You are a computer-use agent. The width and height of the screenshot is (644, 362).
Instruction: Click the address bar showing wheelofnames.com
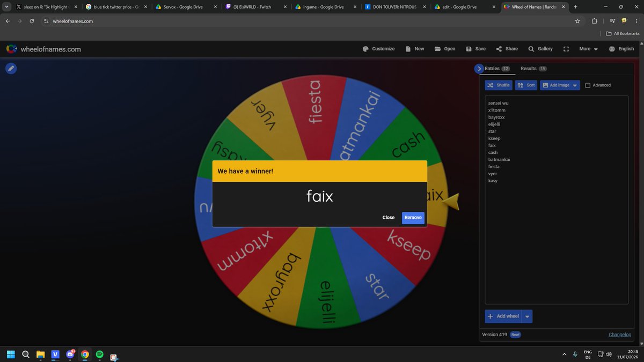[x=306, y=21]
